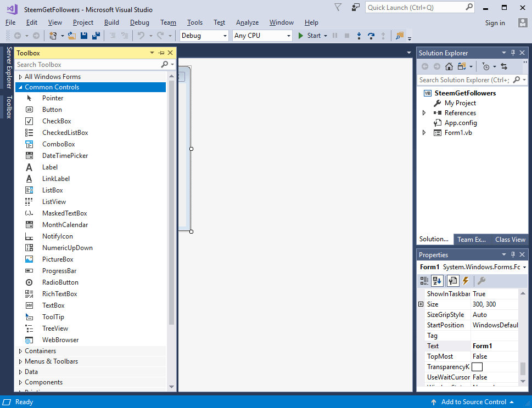Click the feedback funnel icon in title bar

coord(338,7)
